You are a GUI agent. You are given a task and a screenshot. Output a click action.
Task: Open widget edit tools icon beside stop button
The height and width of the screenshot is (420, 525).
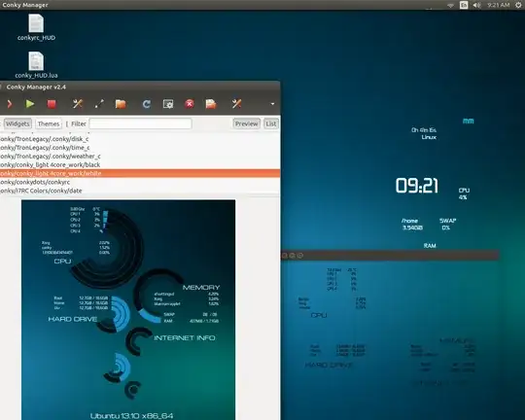pos(78,104)
